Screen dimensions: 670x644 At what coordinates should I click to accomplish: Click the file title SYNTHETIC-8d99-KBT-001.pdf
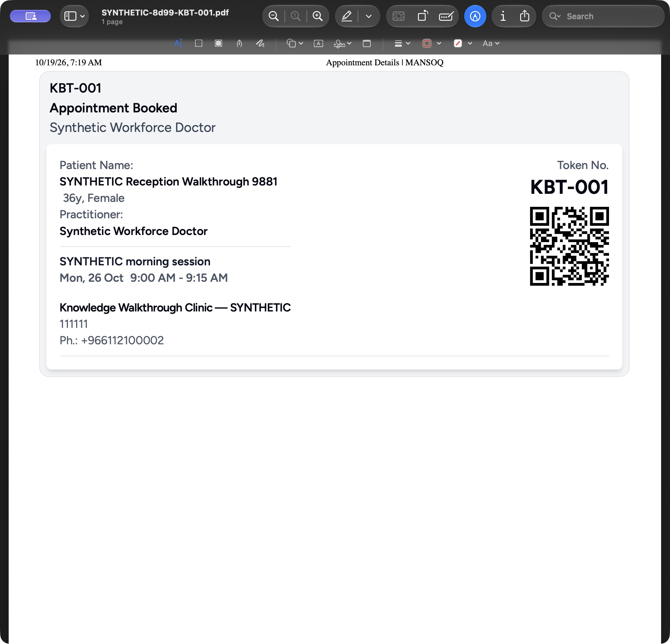[x=165, y=12]
